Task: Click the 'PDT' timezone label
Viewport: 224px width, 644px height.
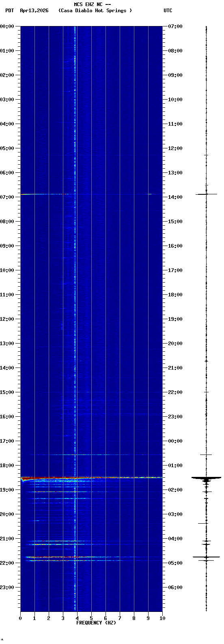Action: (x=10, y=11)
